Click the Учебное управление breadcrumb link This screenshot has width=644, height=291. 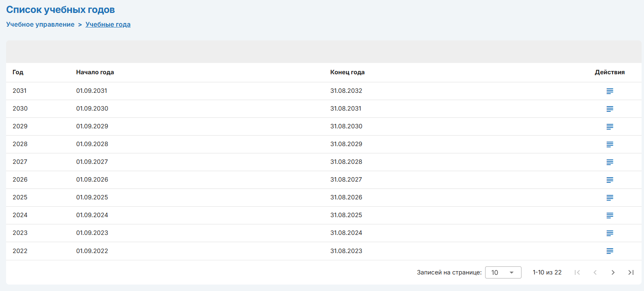(x=40, y=25)
